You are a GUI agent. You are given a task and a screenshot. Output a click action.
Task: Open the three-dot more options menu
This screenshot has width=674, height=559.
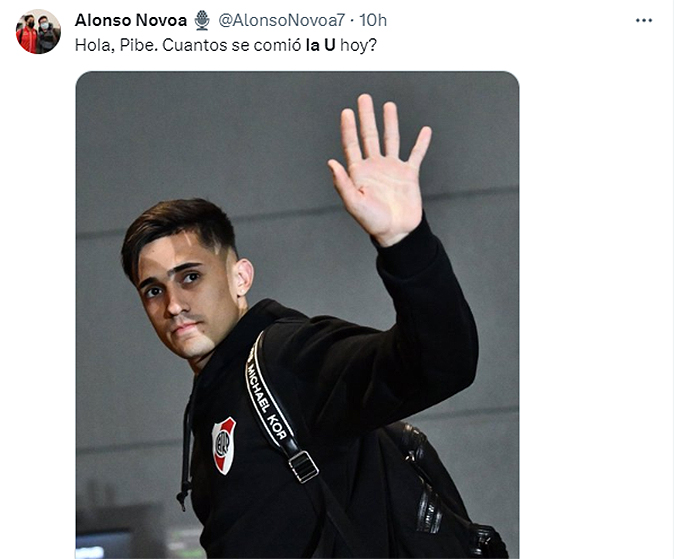tap(643, 20)
